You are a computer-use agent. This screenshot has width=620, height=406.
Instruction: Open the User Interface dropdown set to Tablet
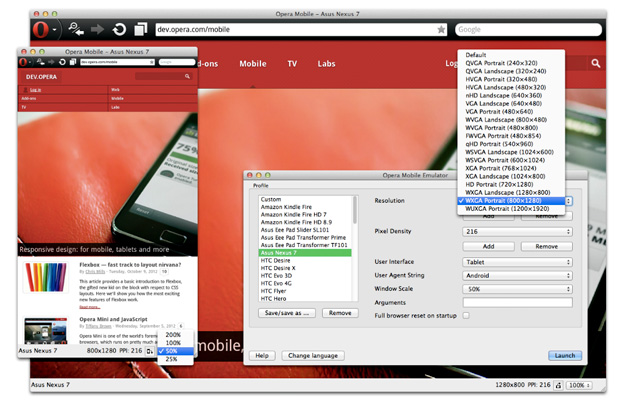(x=517, y=262)
